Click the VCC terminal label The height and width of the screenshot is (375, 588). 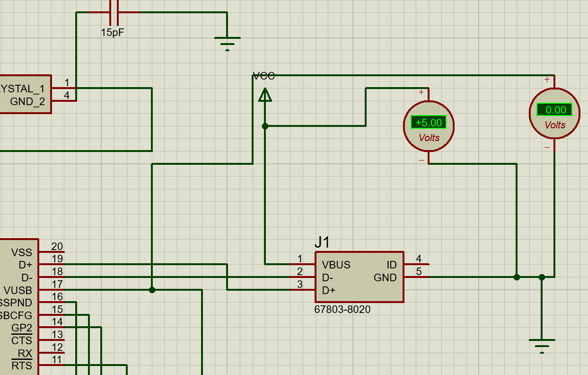click(263, 76)
